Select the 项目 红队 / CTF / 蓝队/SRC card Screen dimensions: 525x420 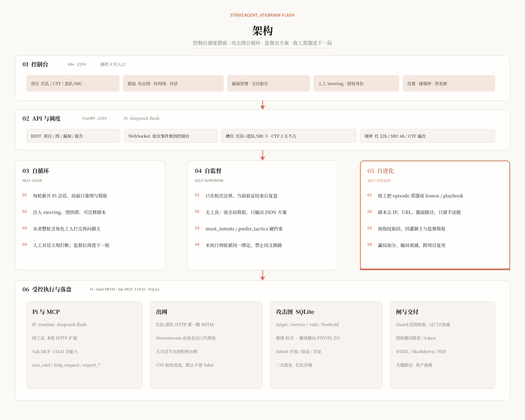[73, 83]
